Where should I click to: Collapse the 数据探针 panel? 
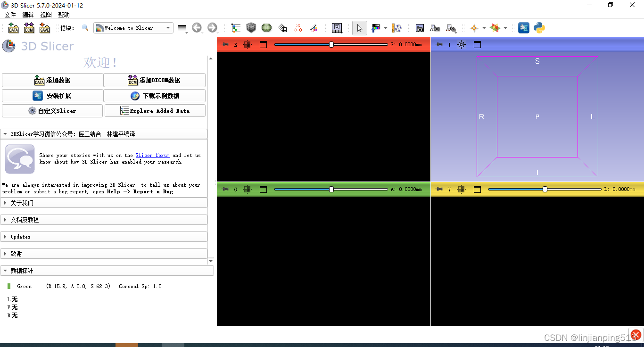point(107,270)
